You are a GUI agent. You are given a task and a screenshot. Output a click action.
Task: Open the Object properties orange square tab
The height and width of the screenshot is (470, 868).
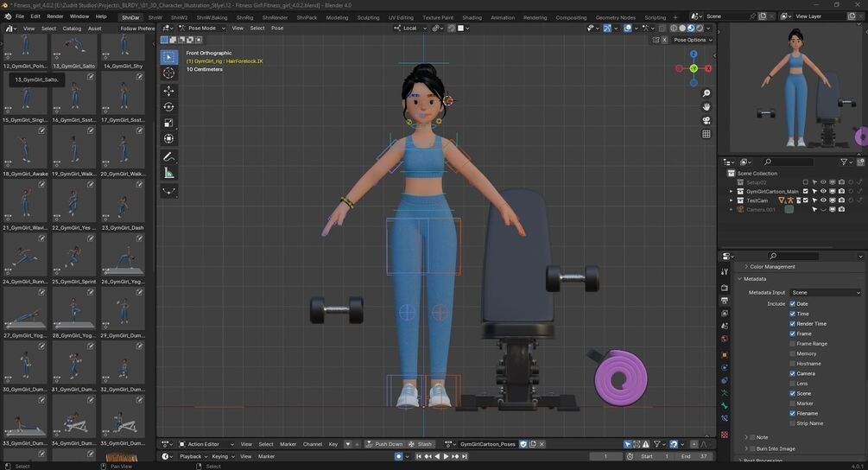click(725, 354)
